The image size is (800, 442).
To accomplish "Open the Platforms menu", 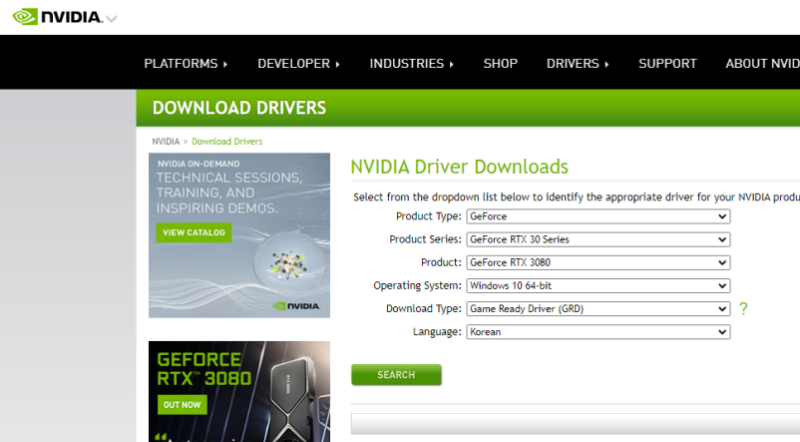I will [186, 63].
